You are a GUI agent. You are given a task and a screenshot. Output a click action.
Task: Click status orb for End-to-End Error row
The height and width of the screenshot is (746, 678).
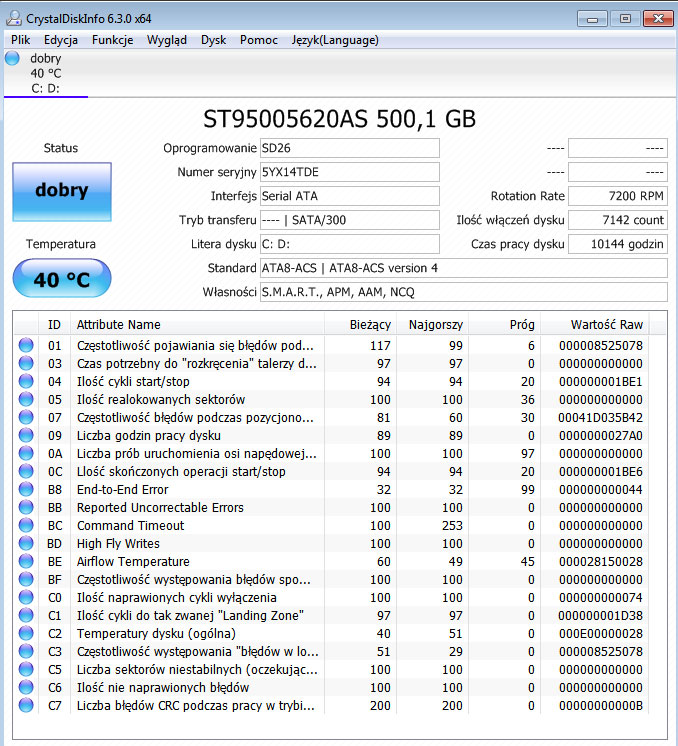click(26, 489)
